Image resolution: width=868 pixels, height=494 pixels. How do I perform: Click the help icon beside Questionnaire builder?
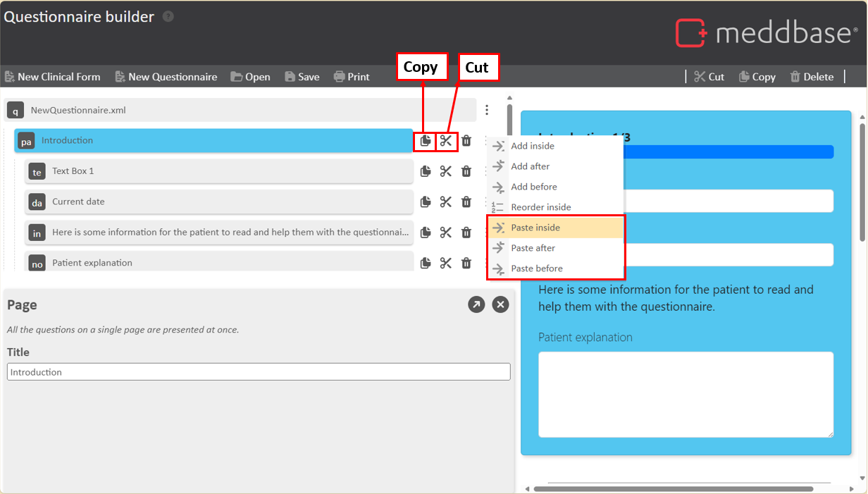click(x=168, y=16)
